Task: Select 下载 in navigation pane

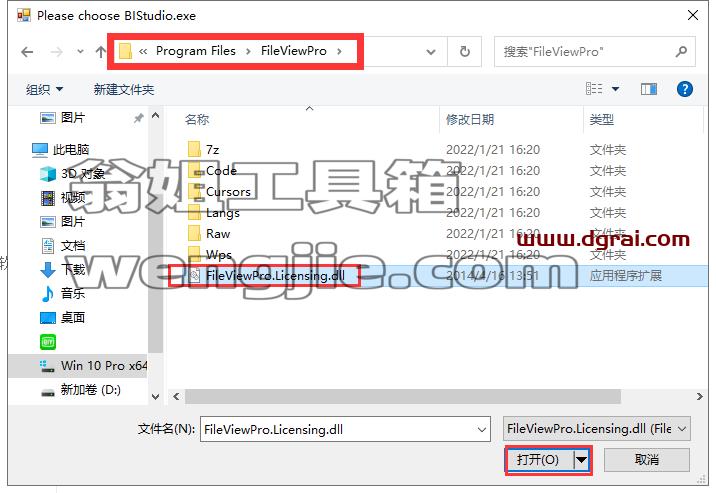Action: (x=63, y=269)
